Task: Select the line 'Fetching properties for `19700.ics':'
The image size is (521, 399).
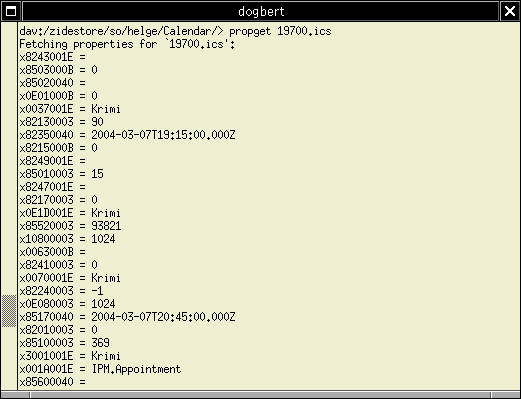Action: [x=127, y=44]
